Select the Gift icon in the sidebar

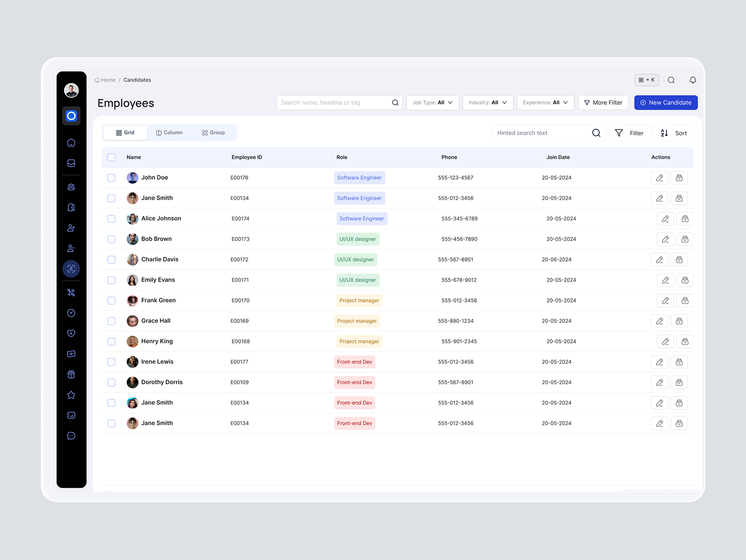tap(71, 374)
